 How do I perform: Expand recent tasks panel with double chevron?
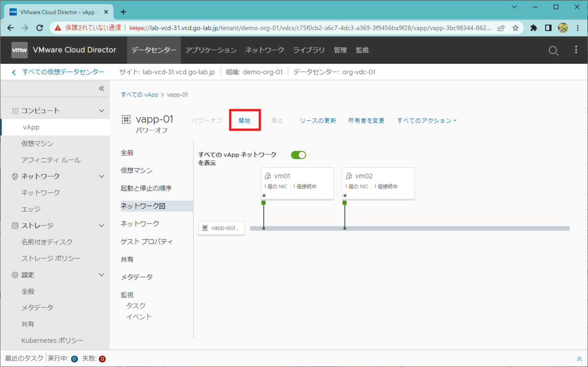tap(579, 359)
